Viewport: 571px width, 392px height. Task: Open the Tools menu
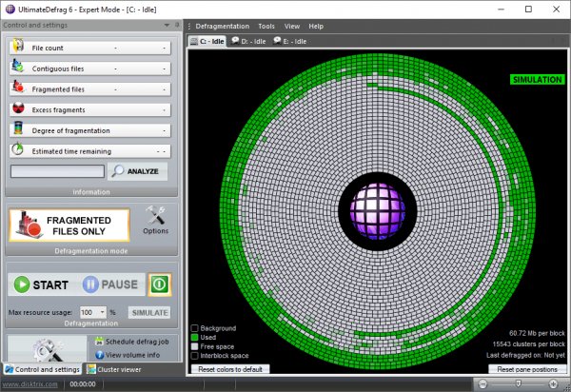click(x=266, y=27)
